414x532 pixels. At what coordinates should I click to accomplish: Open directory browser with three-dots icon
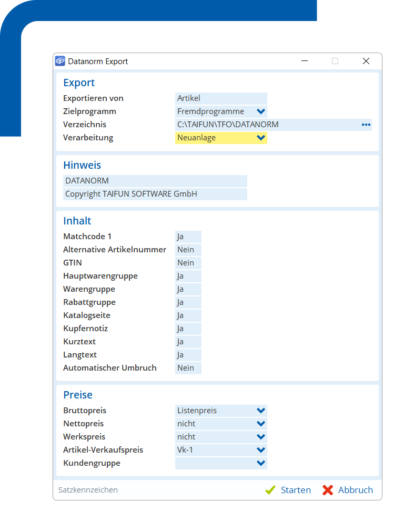click(x=366, y=125)
